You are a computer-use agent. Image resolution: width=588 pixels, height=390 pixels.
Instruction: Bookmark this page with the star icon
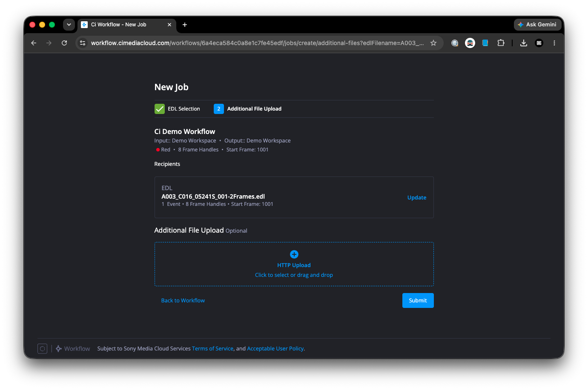(x=433, y=43)
